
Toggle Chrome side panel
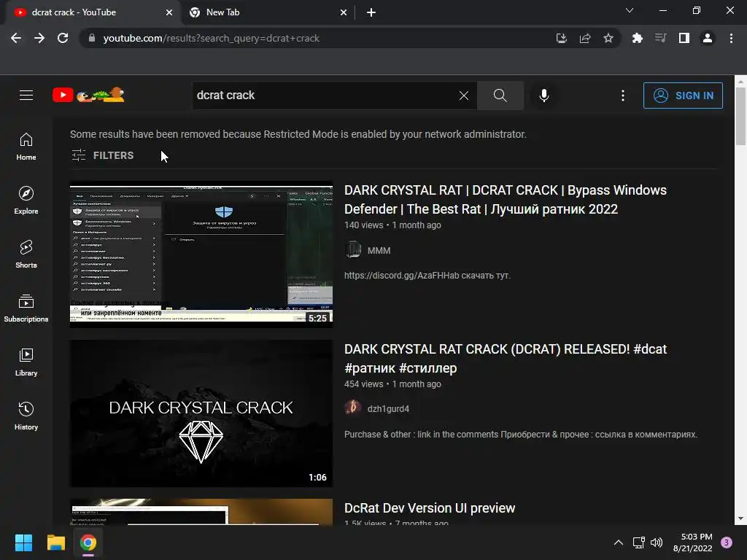[684, 38]
